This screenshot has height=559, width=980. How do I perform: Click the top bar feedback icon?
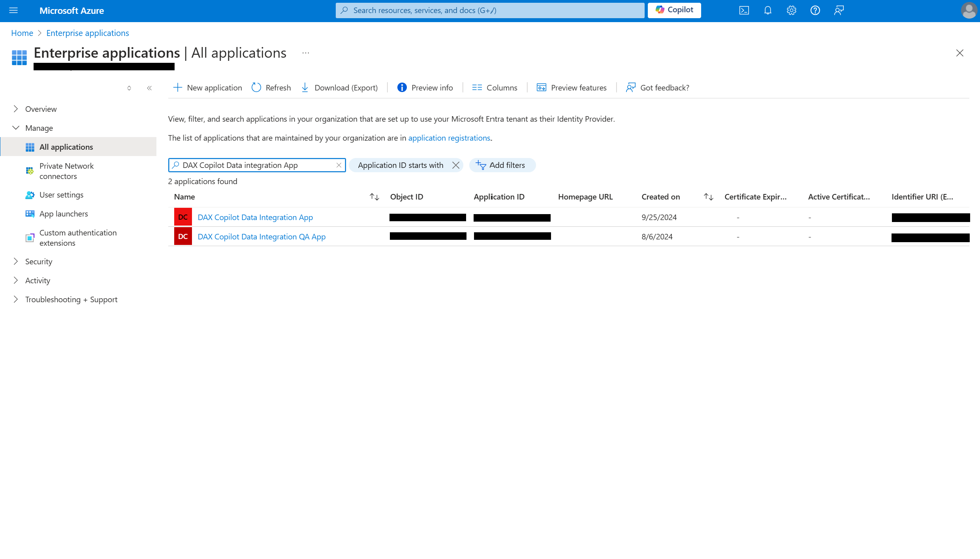point(839,11)
